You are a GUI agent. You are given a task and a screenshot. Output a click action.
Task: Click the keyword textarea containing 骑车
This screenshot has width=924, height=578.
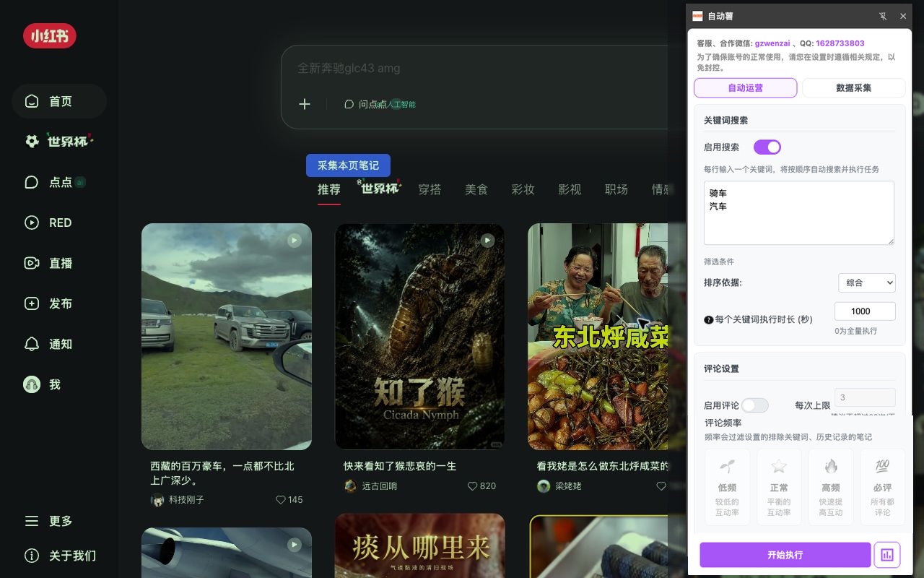point(799,212)
